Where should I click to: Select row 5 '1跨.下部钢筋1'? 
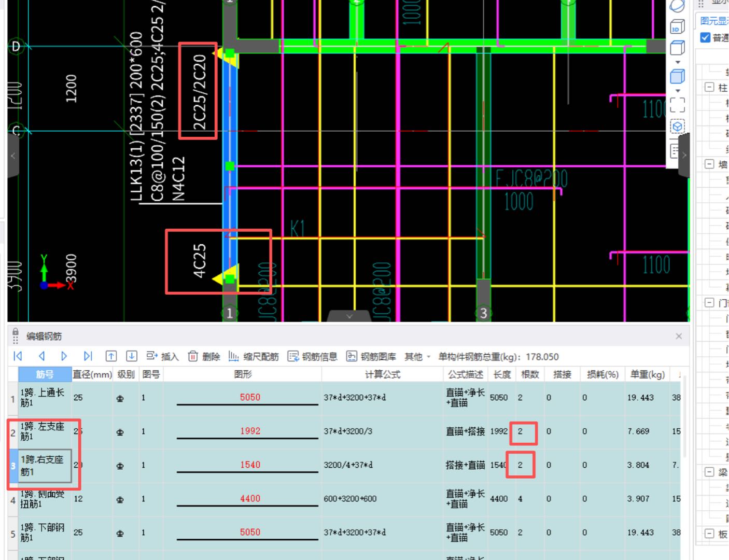tap(45, 533)
